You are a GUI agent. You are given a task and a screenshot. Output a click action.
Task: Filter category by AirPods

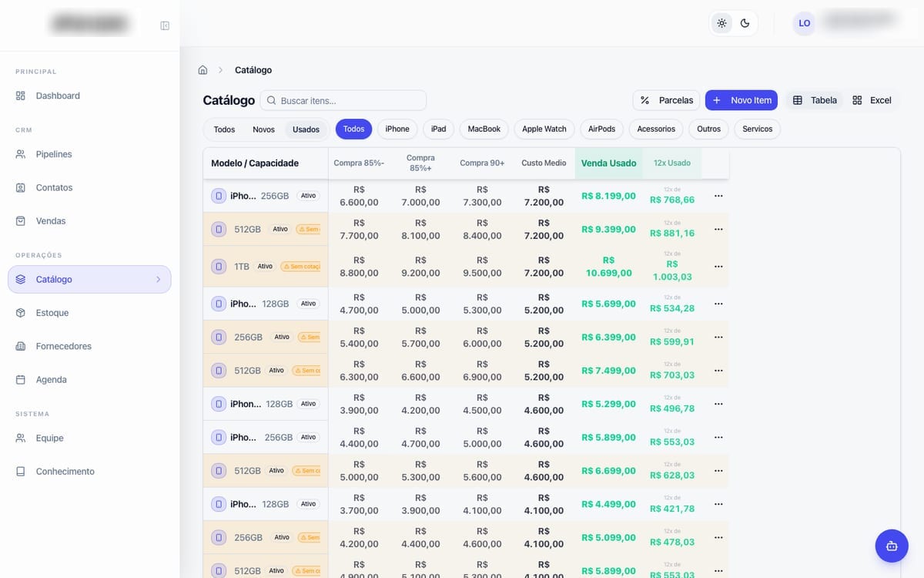pos(602,129)
